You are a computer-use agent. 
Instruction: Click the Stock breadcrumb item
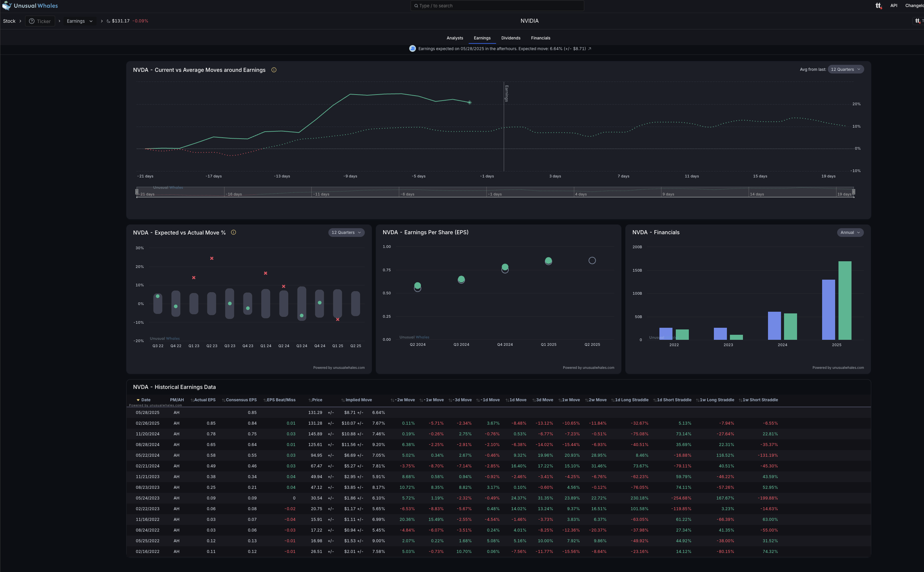(9, 21)
